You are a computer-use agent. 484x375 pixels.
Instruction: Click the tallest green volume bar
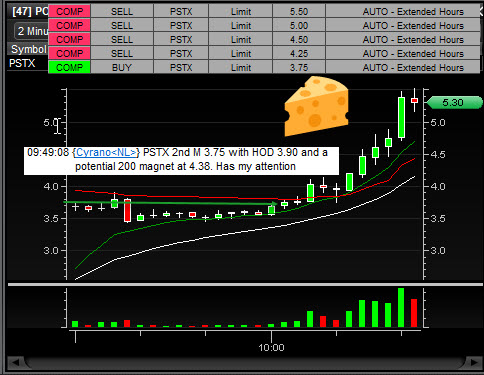401,307
